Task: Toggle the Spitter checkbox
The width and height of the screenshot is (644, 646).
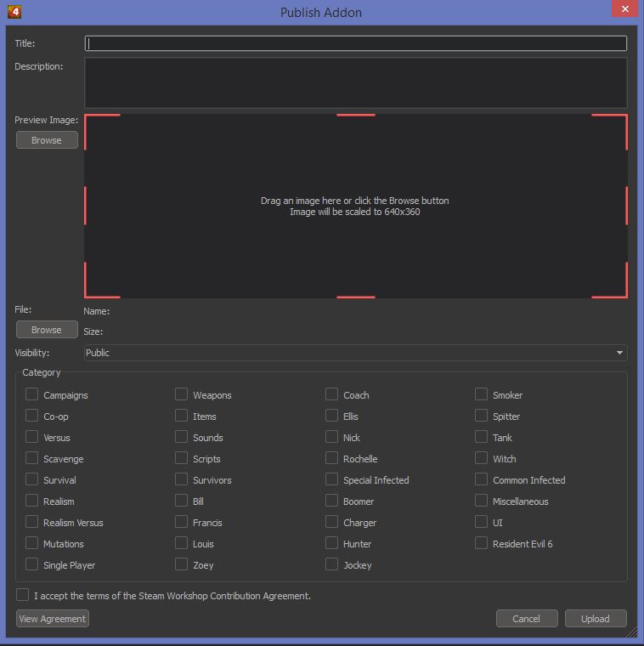Action: pyautogui.click(x=481, y=416)
